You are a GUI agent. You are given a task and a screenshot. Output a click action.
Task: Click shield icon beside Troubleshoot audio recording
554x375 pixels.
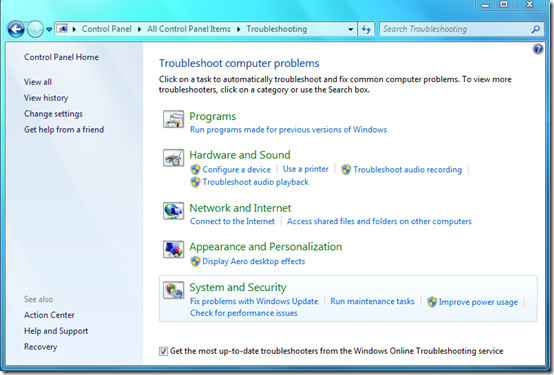[346, 170]
